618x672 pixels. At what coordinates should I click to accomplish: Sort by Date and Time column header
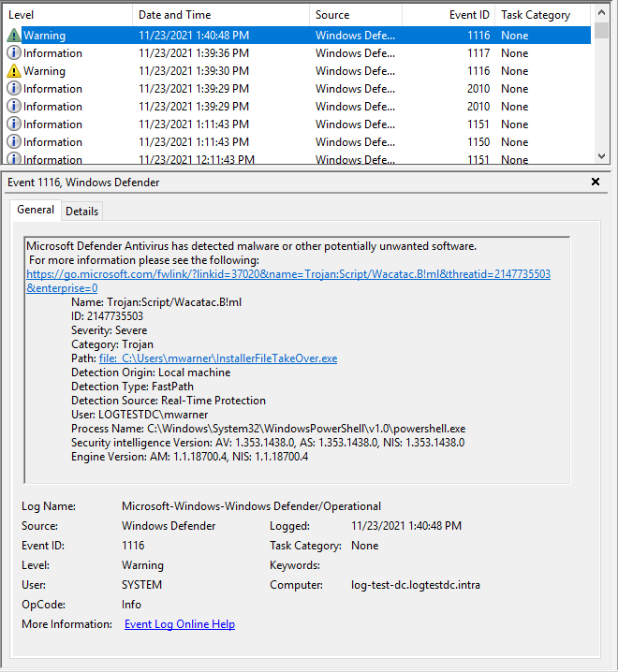click(x=221, y=15)
